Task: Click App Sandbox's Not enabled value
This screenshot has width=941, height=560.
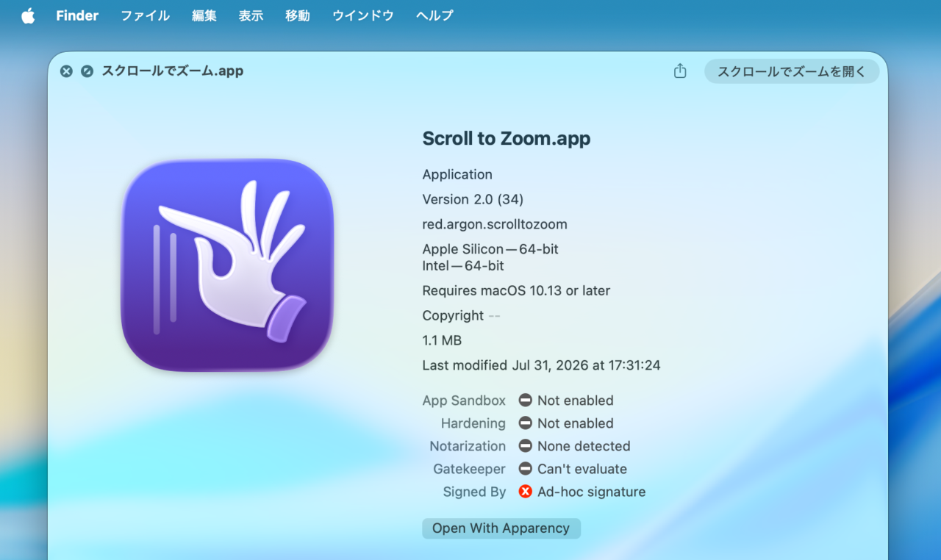Action: tap(576, 401)
